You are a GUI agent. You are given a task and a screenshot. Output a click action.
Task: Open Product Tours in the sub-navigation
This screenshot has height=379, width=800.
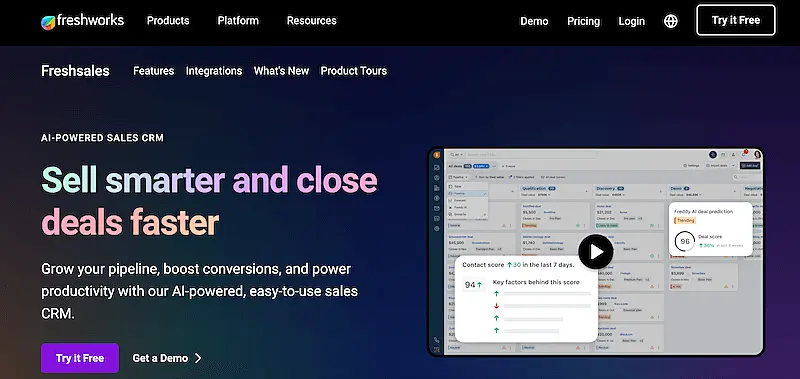pos(354,71)
